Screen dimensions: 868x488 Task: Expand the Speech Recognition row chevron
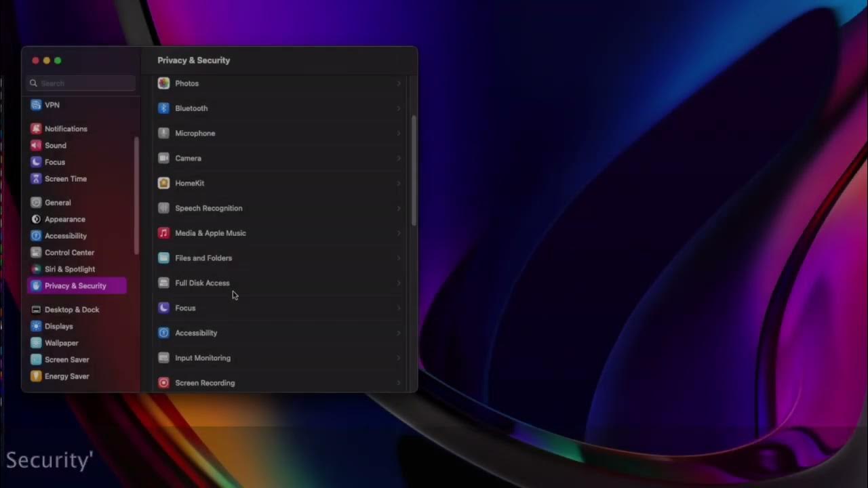[399, 208]
